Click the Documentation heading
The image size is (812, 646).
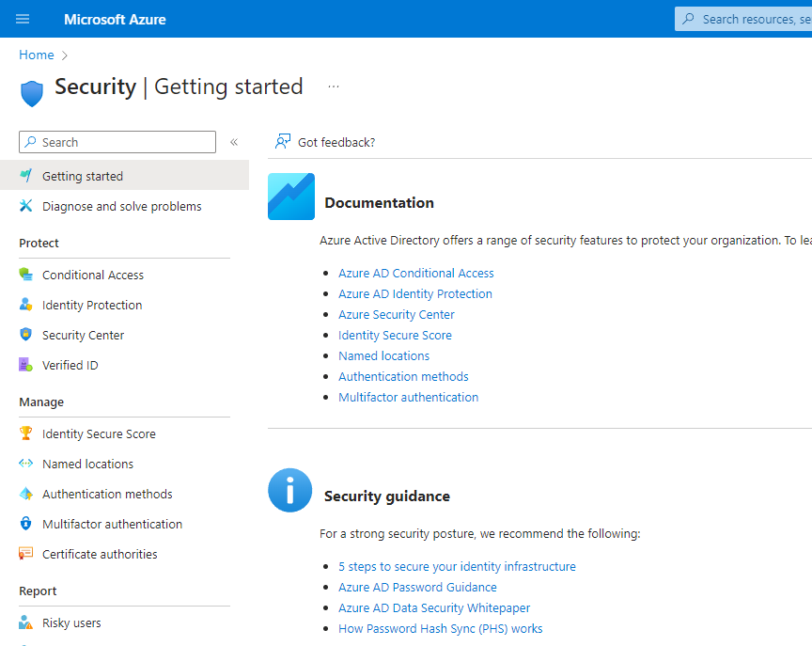(379, 202)
